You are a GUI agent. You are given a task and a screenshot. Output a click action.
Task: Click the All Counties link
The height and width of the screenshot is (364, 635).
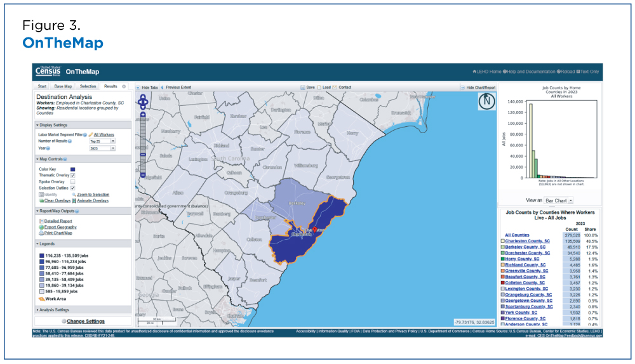pos(517,235)
